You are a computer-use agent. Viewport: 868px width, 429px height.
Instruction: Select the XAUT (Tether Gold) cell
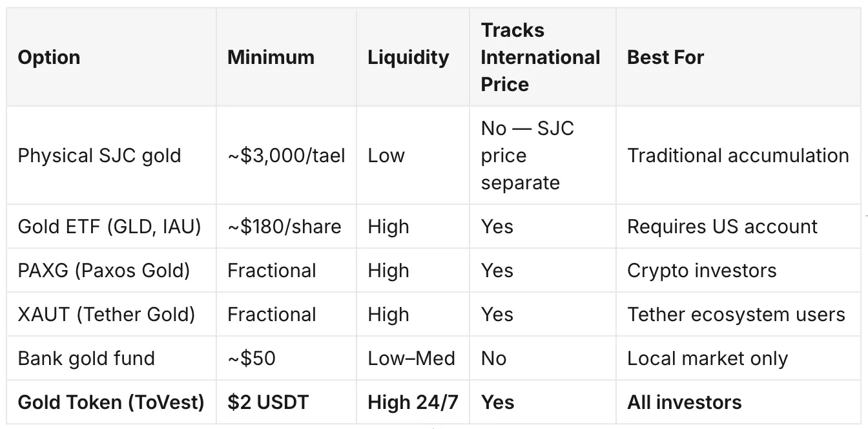[x=107, y=315]
